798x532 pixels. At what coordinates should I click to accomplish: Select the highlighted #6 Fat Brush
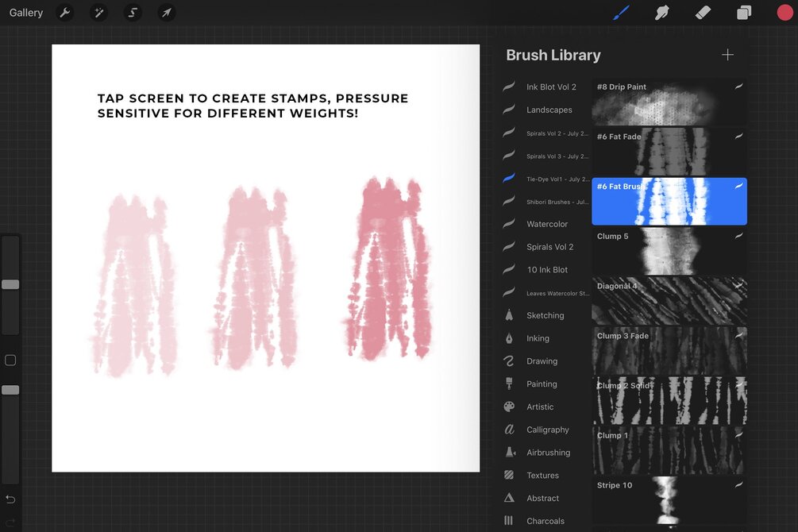[669, 202]
